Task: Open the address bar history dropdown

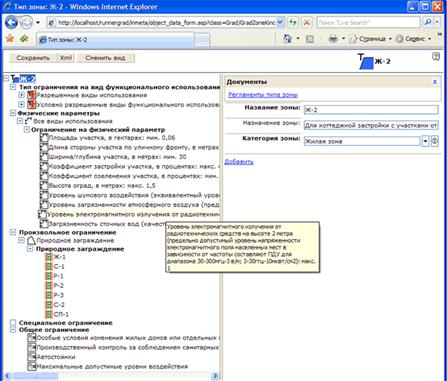Action: pyautogui.click(x=280, y=22)
